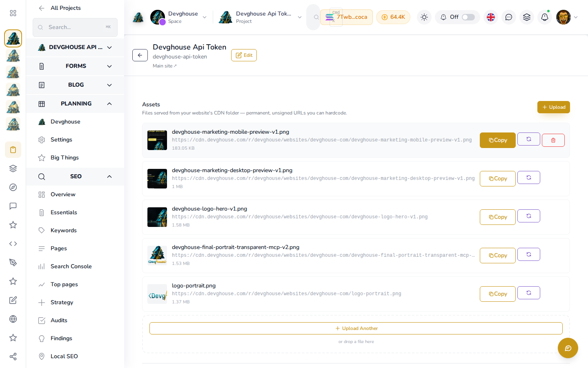The height and width of the screenshot is (368, 588).
Task: Toggle light theme sun icon
Action: pos(424,17)
